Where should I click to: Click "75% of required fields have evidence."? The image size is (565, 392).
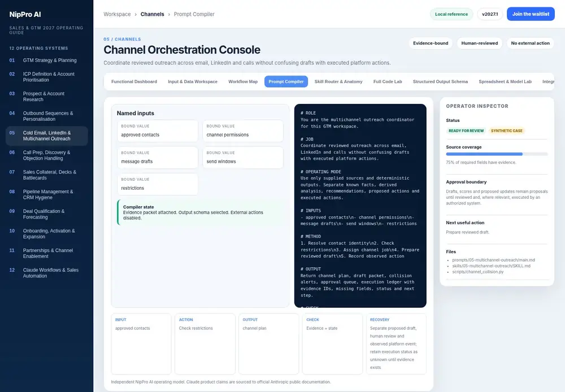pos(481,163)
